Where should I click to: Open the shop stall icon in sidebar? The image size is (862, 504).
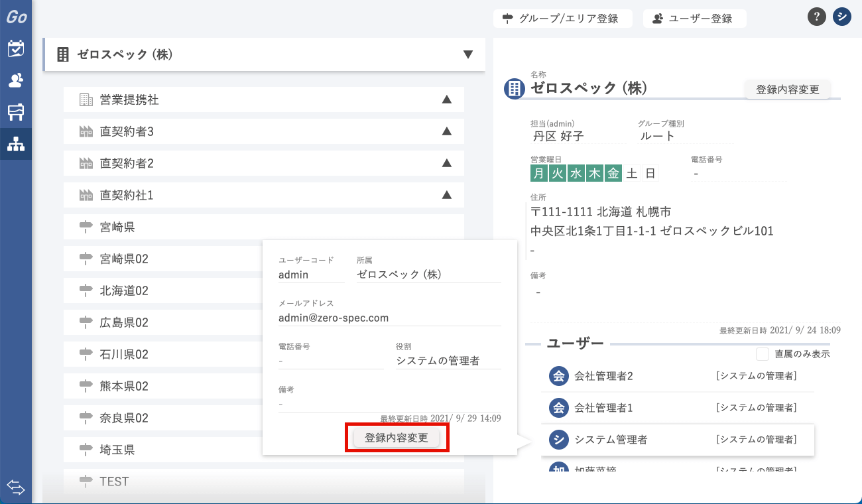[x=16, y=112]
